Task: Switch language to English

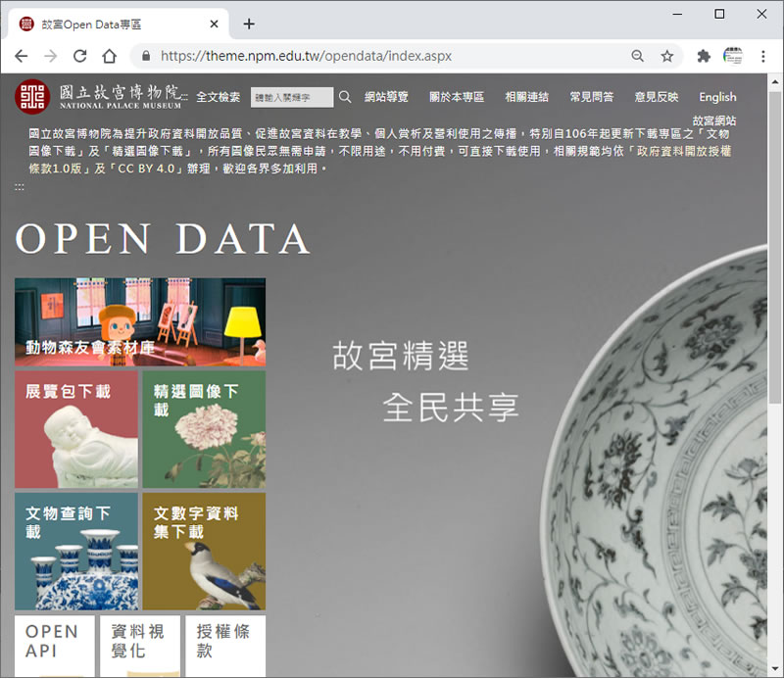Action: click(x=717, y=97)
